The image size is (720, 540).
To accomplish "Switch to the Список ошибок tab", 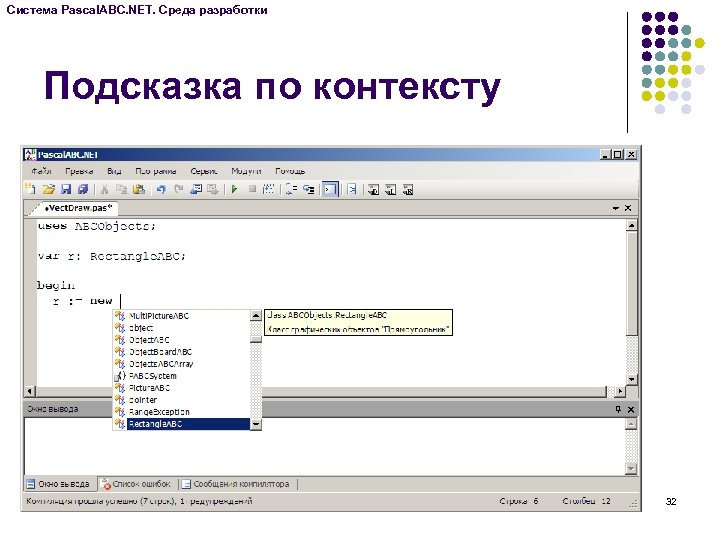I will pos(136,484).
